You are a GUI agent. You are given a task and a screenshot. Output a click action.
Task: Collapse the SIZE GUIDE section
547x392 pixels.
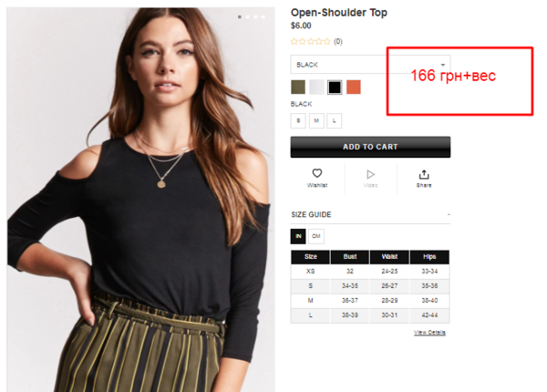(x=449, y=214)
